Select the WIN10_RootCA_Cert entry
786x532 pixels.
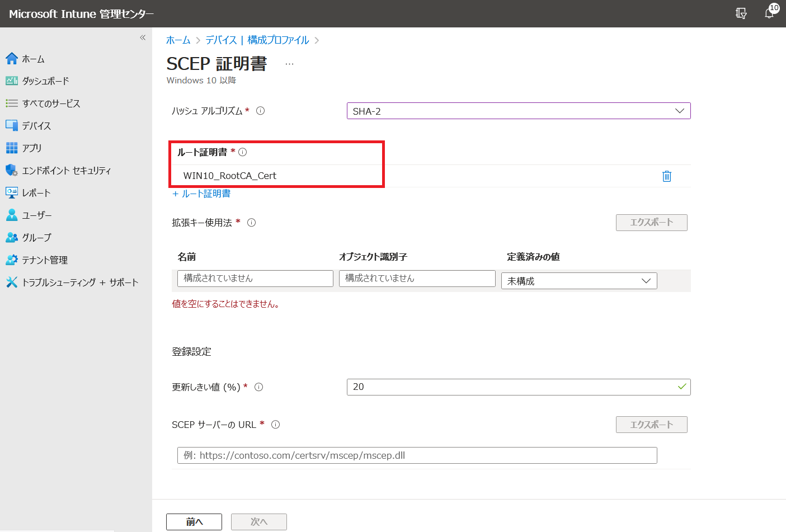click(230, 176)
